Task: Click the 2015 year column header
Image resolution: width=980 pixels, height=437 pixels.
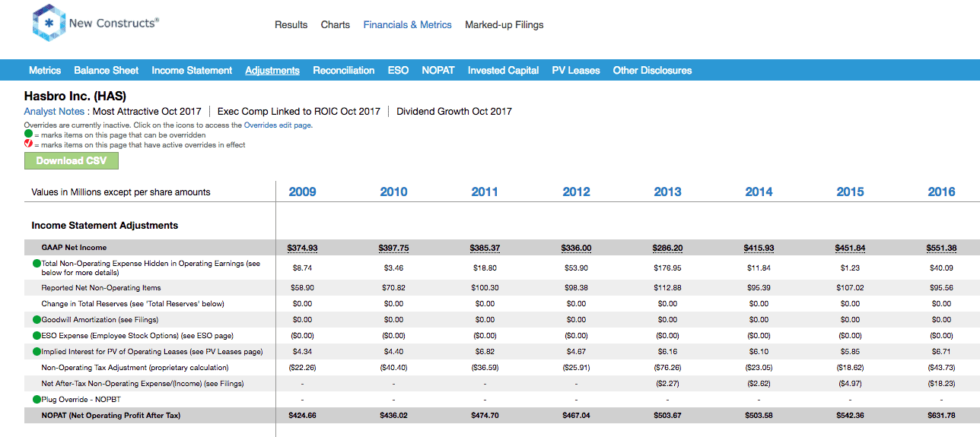Action: tap(851, 192)
